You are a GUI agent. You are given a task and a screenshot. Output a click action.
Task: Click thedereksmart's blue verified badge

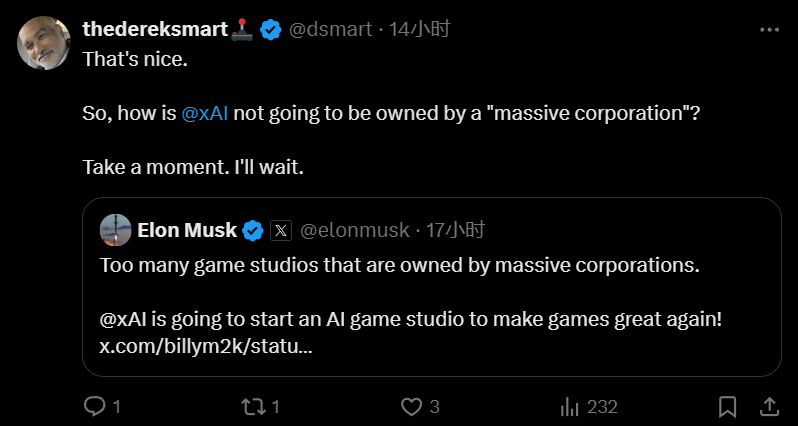pos(270,30)
